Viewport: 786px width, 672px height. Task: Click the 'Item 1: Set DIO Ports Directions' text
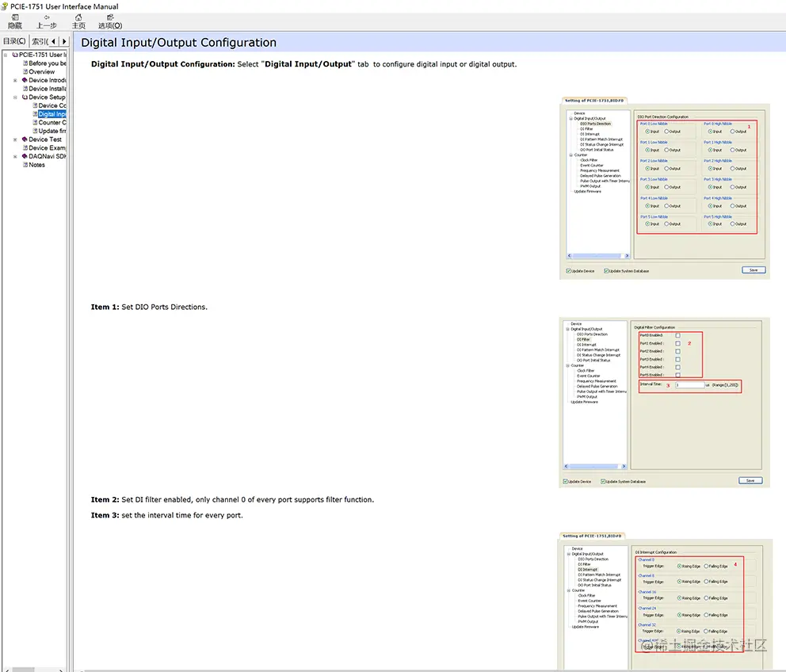149,307
